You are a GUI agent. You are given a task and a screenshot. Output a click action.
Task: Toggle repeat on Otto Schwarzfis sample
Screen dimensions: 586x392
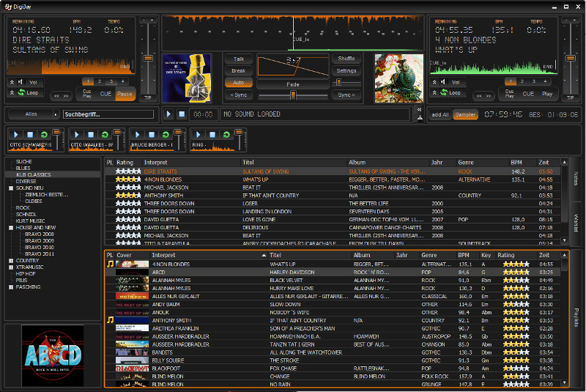click(x=44, y=135)
